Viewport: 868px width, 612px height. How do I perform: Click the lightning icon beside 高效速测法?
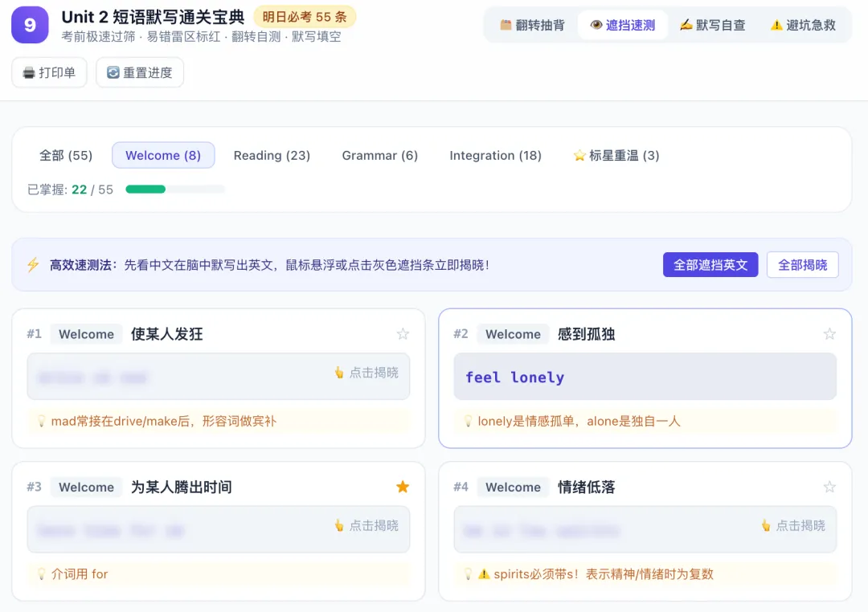click(x=33, y=265)
